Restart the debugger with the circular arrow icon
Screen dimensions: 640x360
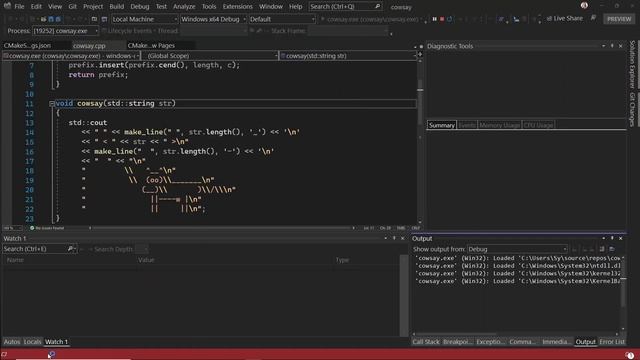pos(449,19)
